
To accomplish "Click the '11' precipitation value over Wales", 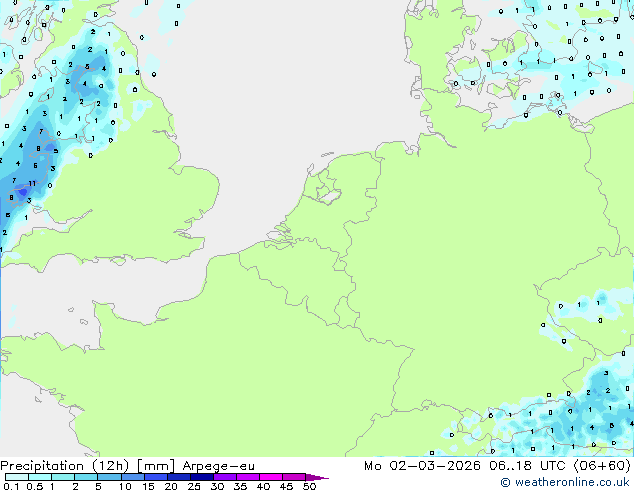I will 32,183.
